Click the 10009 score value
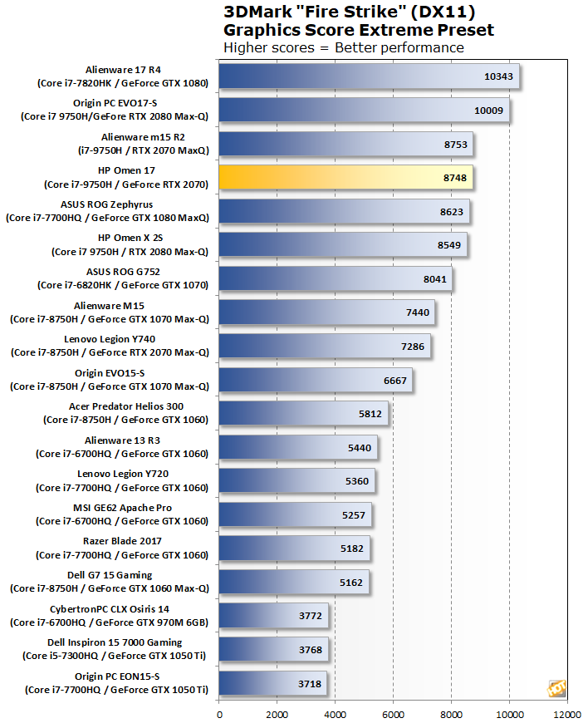The image size is (588, 728). pos(488,111)
